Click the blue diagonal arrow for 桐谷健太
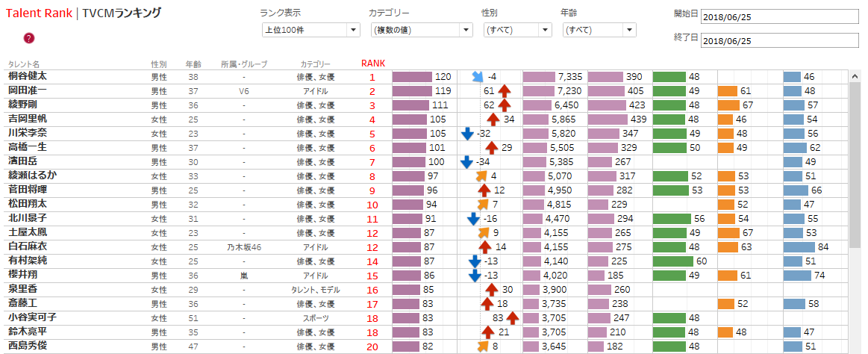Screen dimensions: 868x354 [x=478, y=76]
